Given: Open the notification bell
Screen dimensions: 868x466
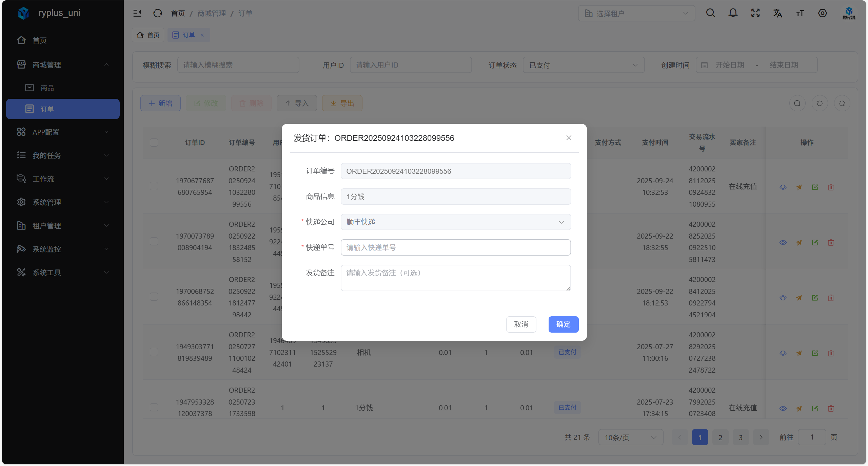Looking at the screenshot, I should (x=733, y=13).
